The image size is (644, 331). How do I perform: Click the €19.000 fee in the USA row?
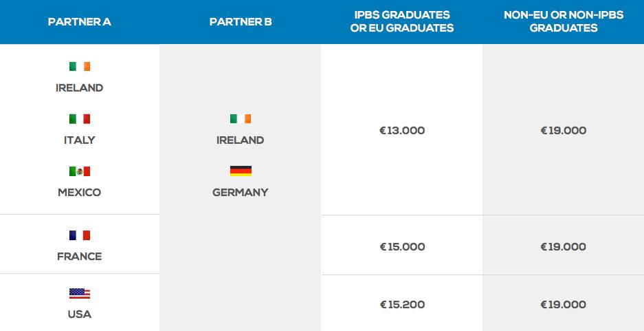pyautogui.click(x=564, y=305)
